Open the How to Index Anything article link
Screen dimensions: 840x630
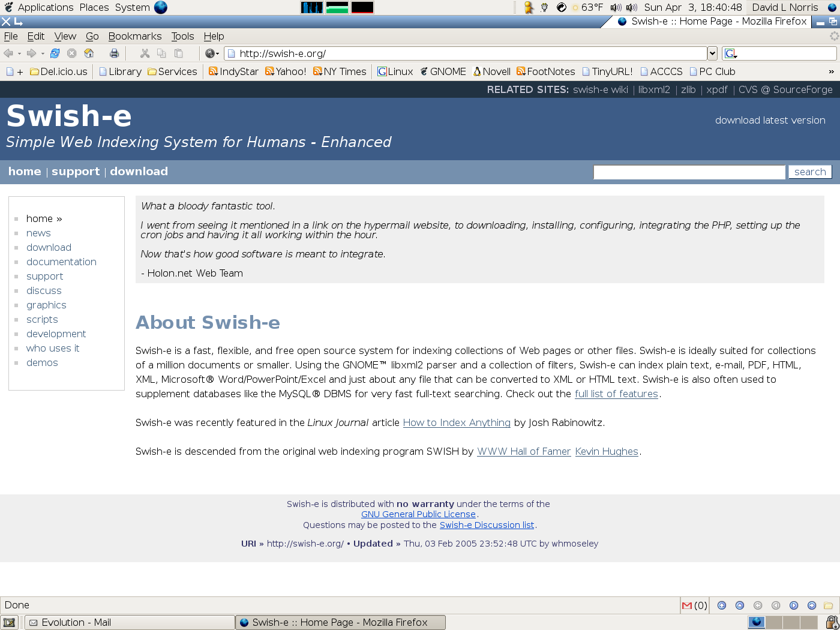(457, 422)
